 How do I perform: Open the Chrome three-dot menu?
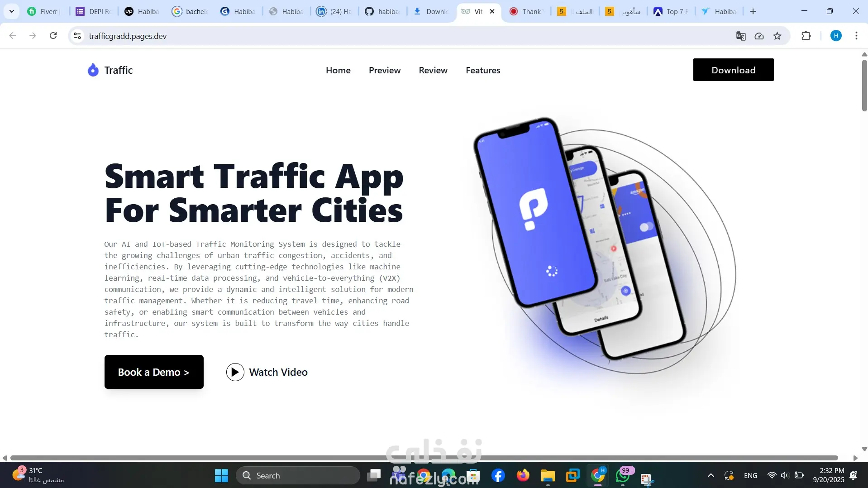857,36
